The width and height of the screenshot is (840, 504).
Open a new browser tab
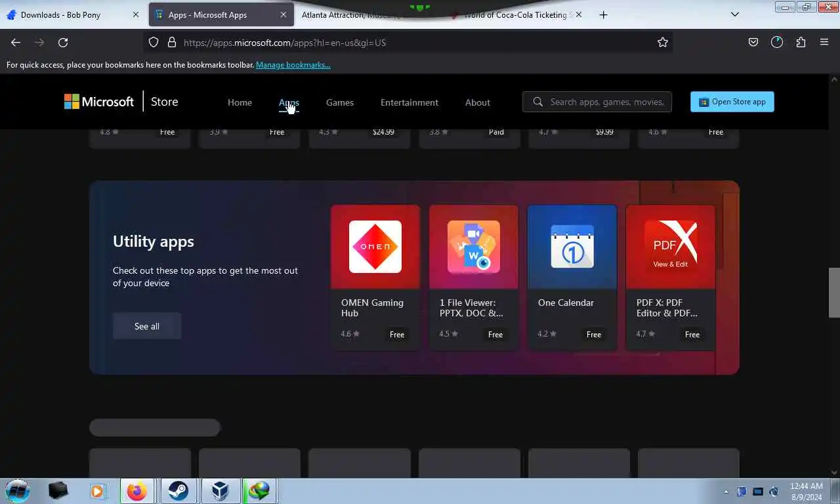[603, 14]
